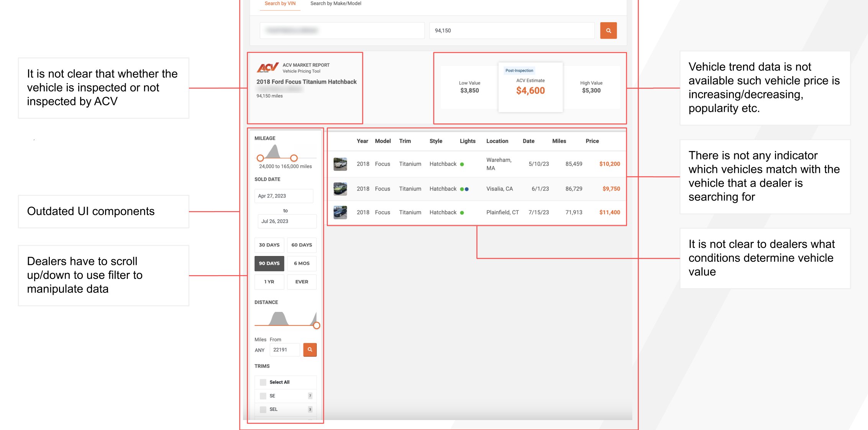Switch to Search by Make/Model tab
Image resolution: width=868 pixels, height=430 pixels.
(336, 3)
